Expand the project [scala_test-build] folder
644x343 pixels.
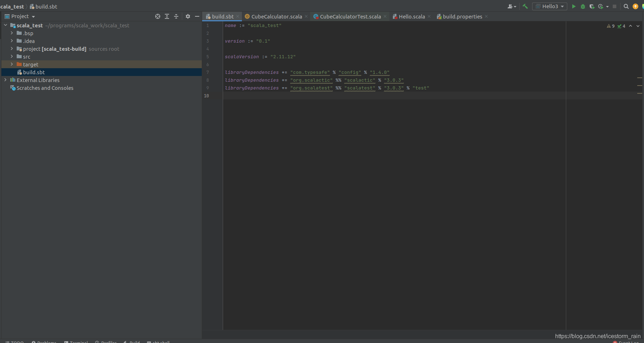(12, 49)
